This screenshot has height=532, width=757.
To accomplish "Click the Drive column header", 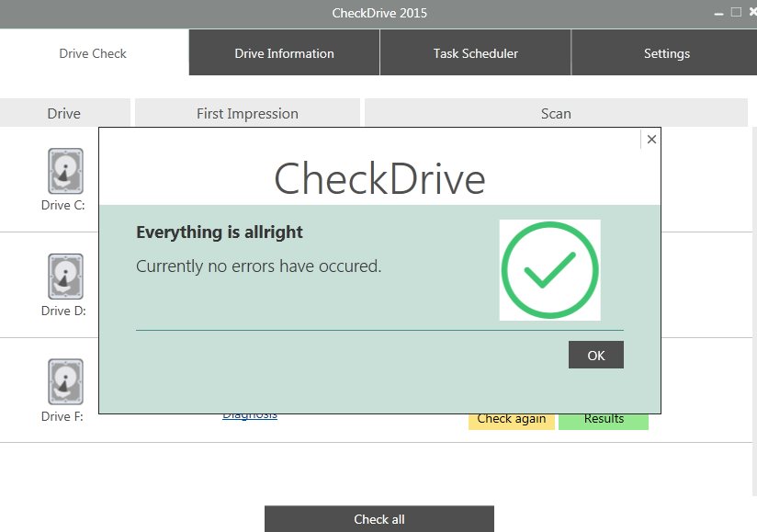I will (x=64, y=114).
